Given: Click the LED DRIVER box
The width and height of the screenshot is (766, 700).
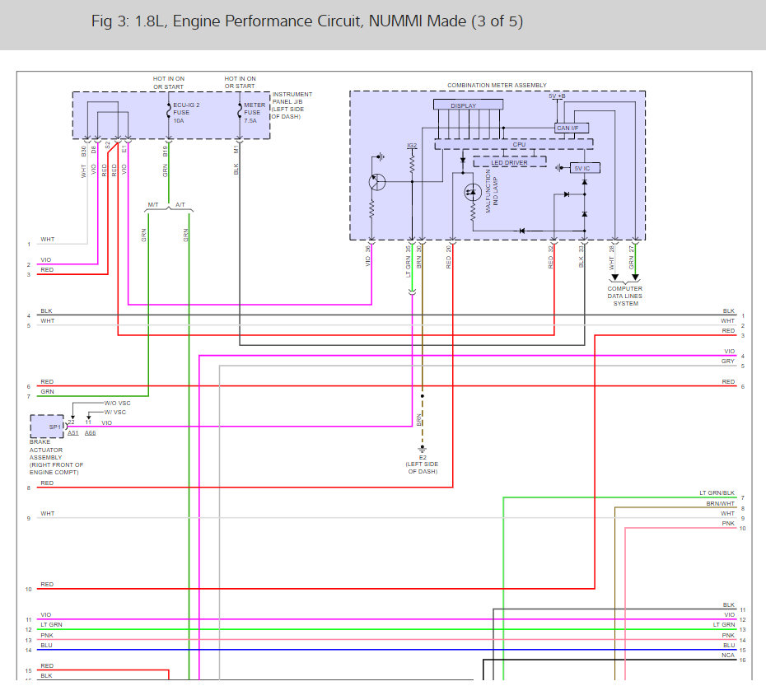Looking at the screenshot, I should click(510, 162).
